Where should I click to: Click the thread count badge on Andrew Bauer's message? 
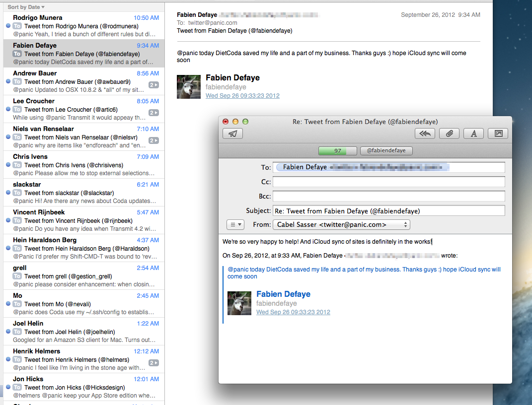(x=153, y=85)
